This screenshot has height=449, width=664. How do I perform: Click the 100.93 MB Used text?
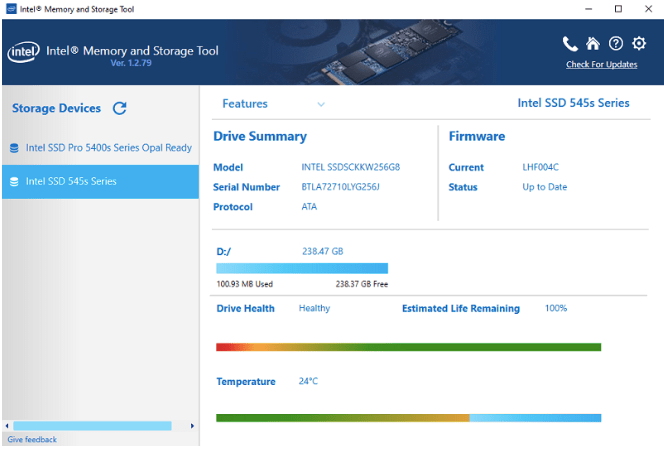tap(244, 284)
